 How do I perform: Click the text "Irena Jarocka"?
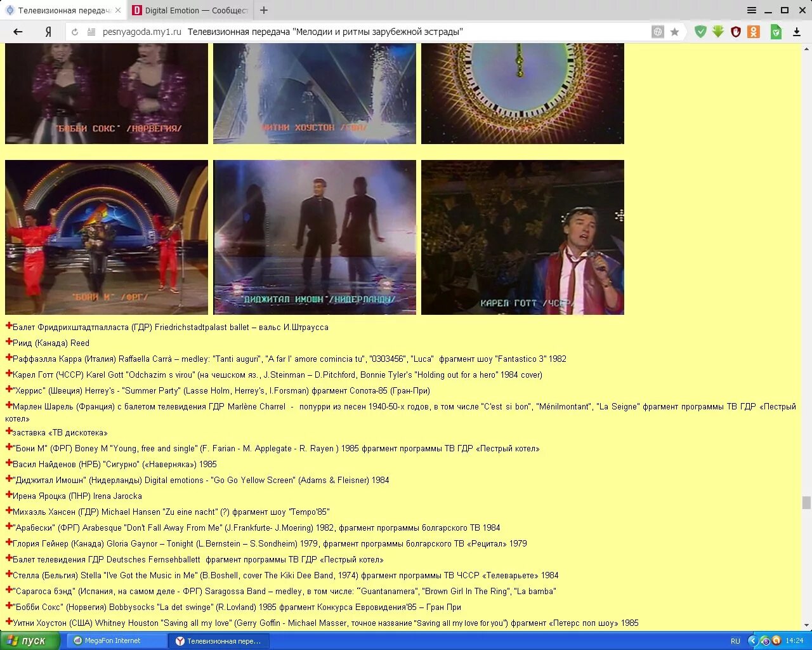click(x=117, y=496)
